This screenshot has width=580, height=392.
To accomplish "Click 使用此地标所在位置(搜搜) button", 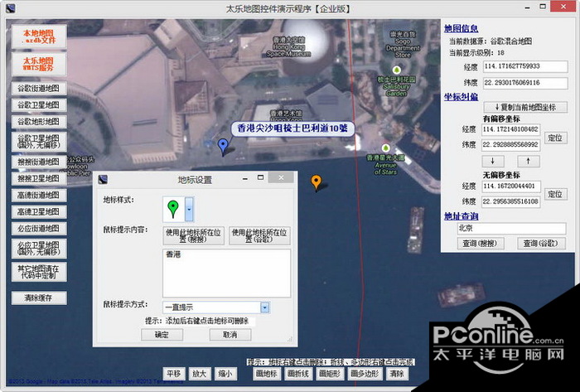I will 193,235.
